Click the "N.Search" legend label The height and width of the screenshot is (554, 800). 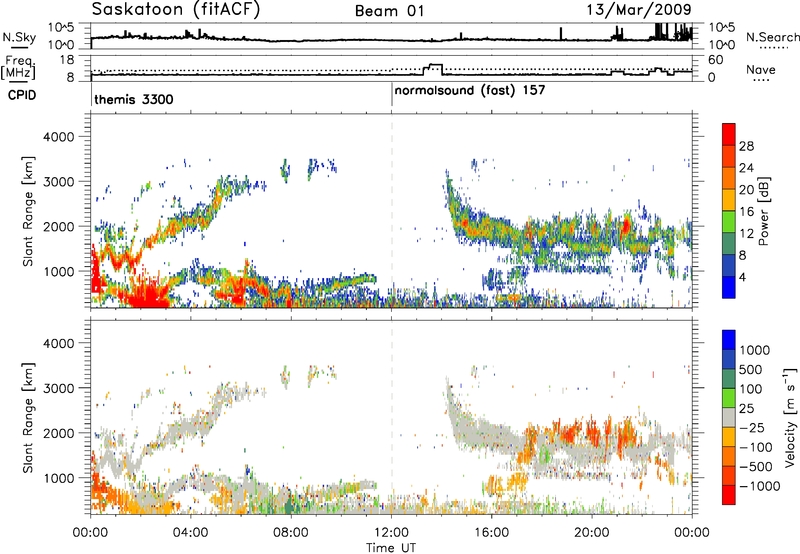[x=772, y=37]
